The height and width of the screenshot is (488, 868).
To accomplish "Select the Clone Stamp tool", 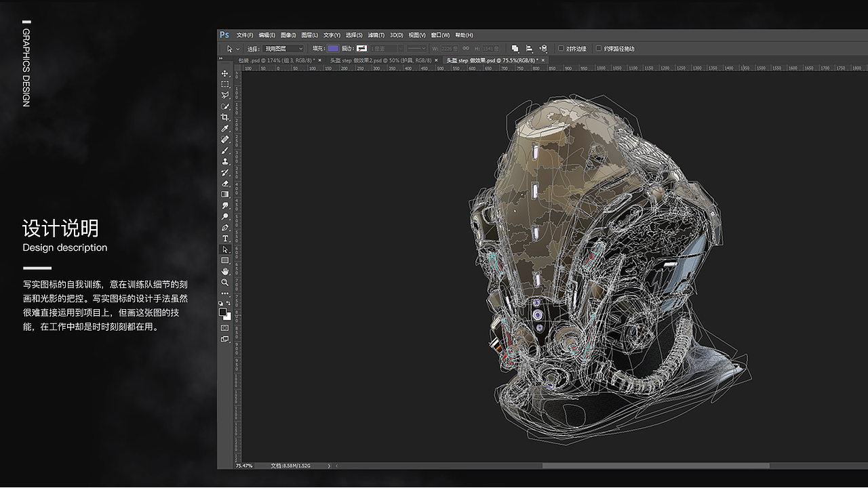I will [x=225, y=161].
